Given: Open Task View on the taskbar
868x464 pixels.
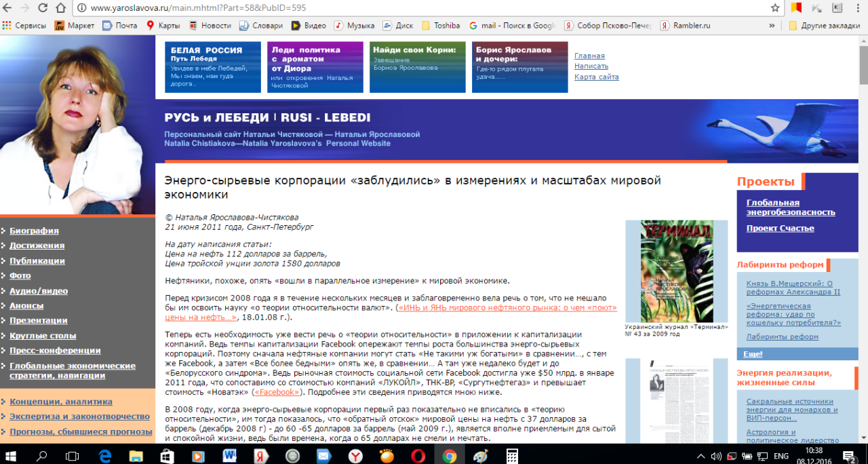Looking at the screenshot, I should 73,455.
